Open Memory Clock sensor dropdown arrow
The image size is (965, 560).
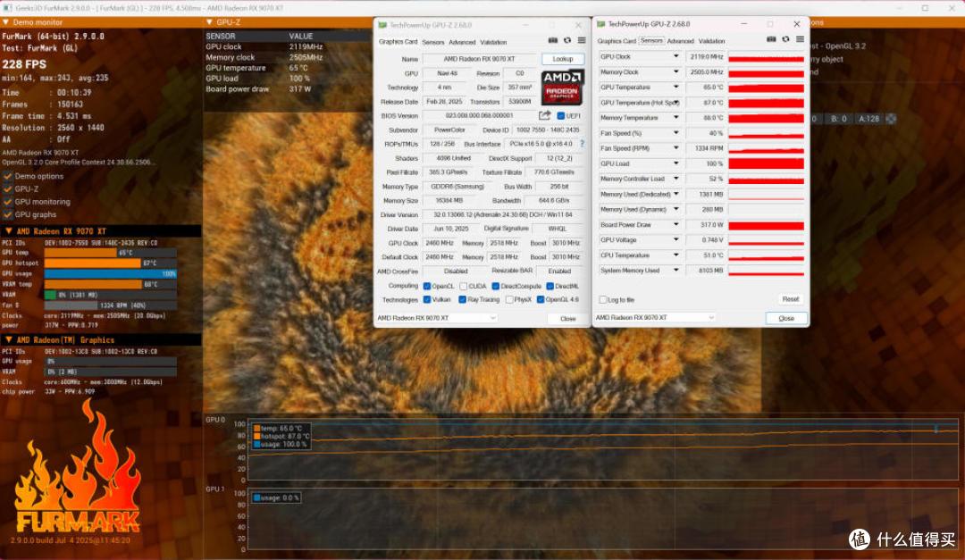click(675, 72)
